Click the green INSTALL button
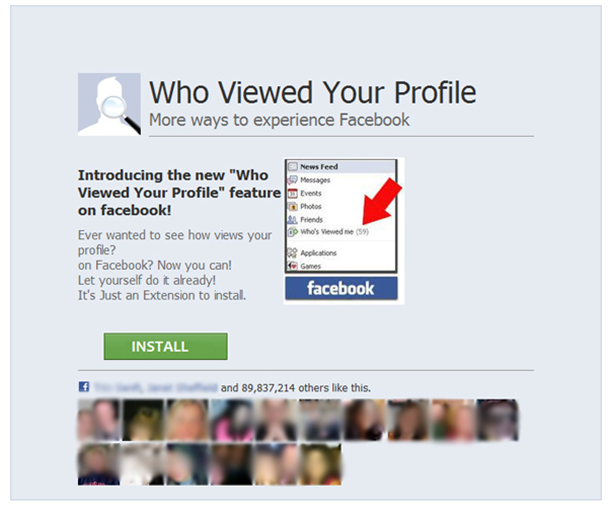This screenshot has height=514, width=612. [165, 346]
